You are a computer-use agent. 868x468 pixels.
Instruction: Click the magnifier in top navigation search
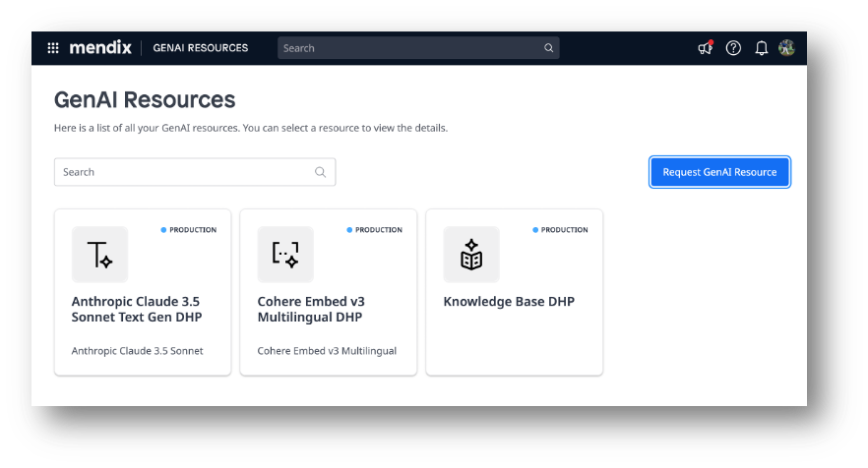548,48
